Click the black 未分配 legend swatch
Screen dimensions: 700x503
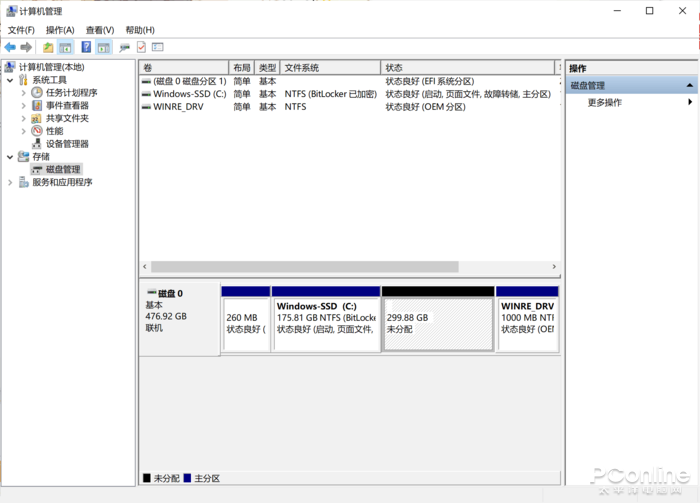(146, 478)
